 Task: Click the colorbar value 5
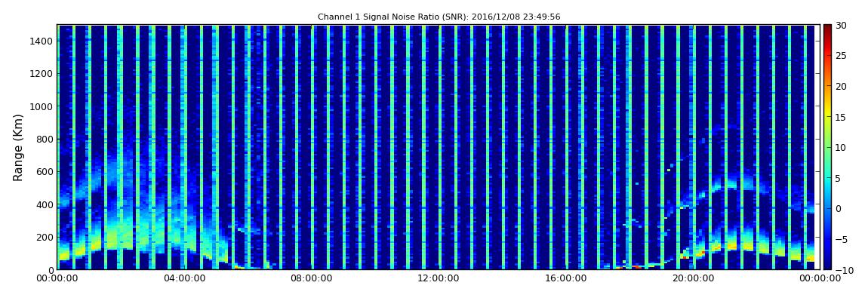838,178
